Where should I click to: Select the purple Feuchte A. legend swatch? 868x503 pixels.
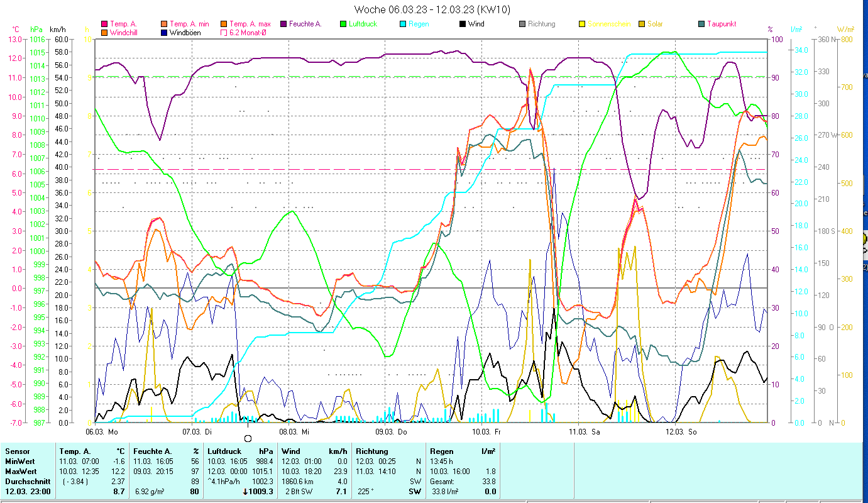[283, 25]
